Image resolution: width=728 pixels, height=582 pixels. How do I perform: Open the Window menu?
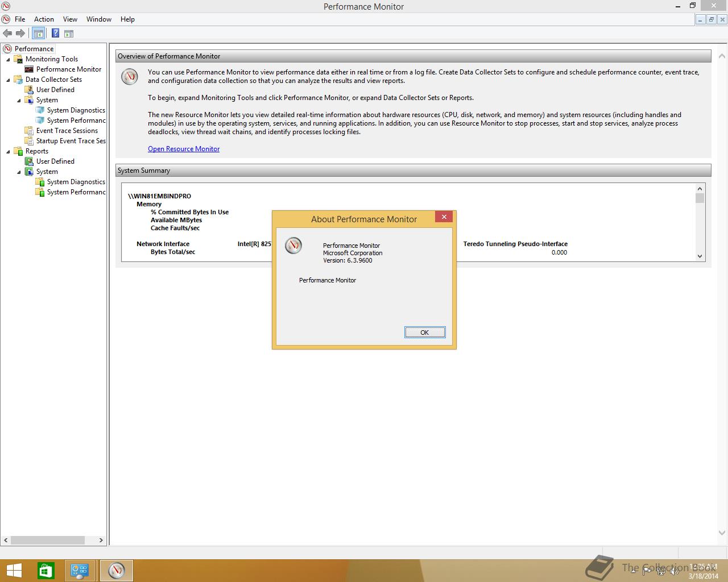click(x=98, y=19)
